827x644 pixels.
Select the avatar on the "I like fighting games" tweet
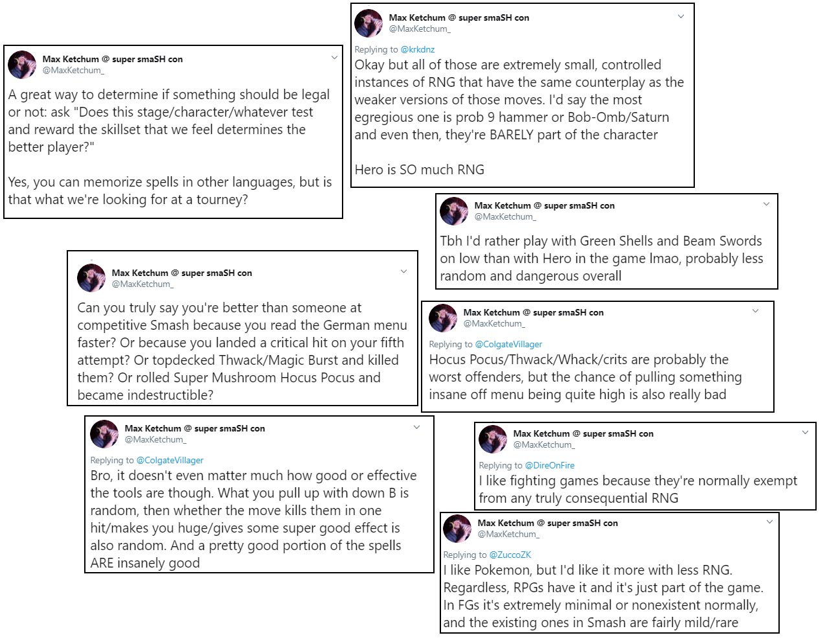pos(493,439)
